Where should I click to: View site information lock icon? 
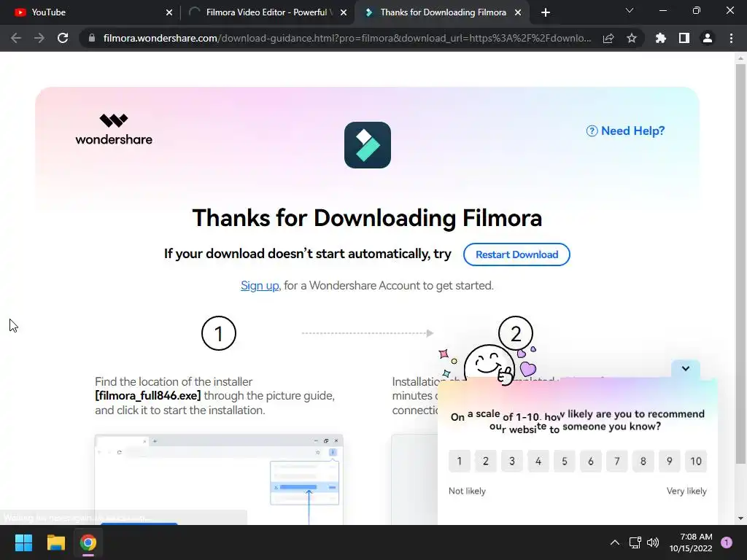pyautogui.click(x=91, y=38)
